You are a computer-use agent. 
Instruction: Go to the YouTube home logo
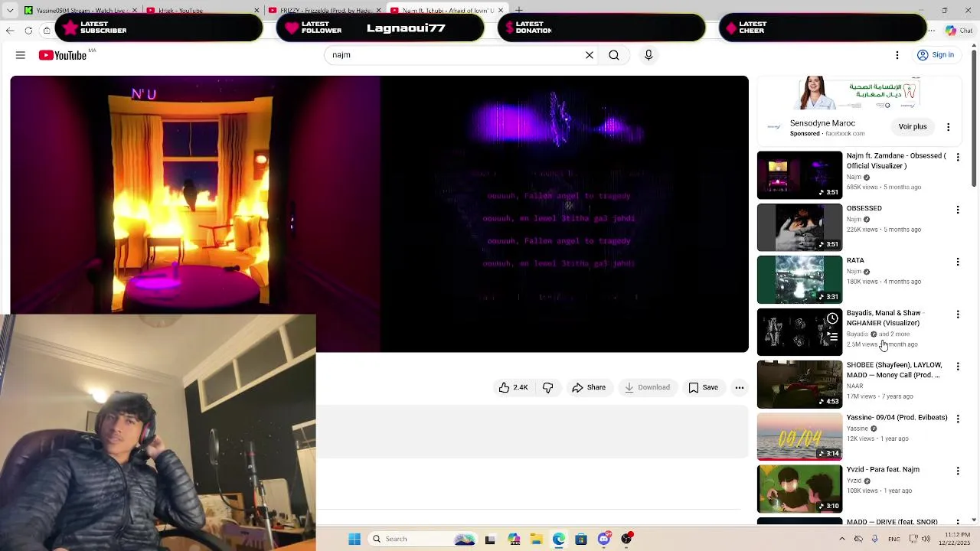click(x=63, y=55)
